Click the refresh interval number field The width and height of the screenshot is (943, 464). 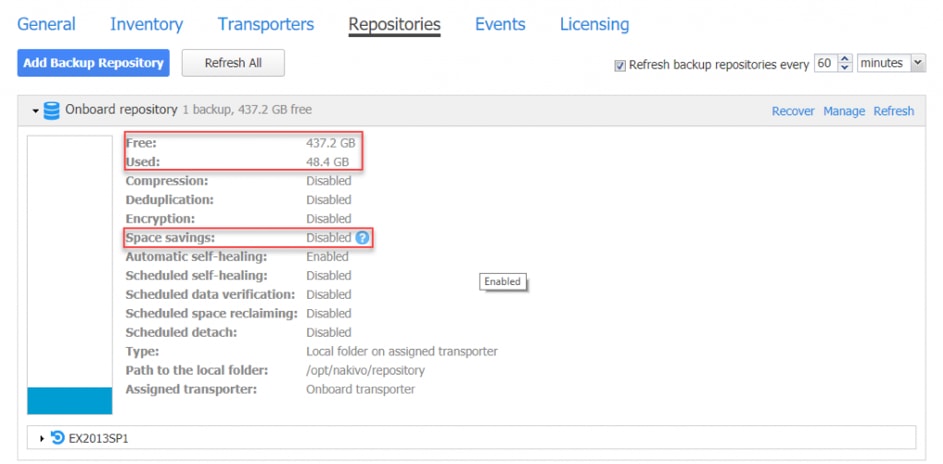tap(824, 63)
